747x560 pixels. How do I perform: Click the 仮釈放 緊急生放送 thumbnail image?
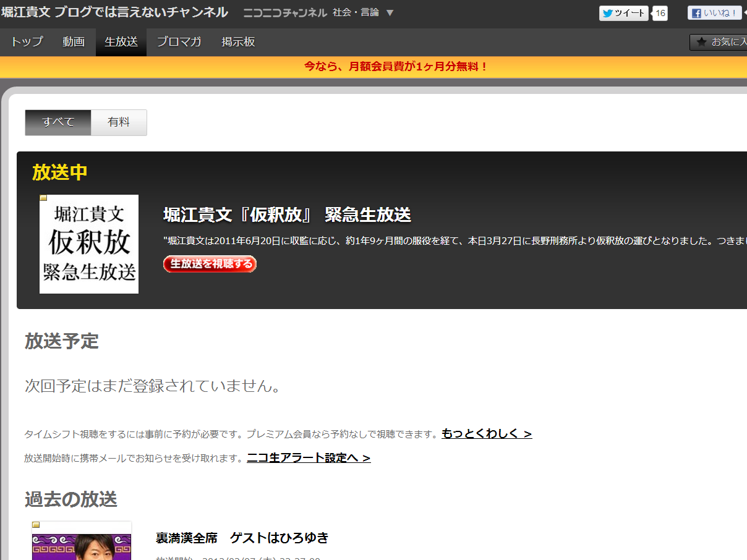(x=89, y=244)
